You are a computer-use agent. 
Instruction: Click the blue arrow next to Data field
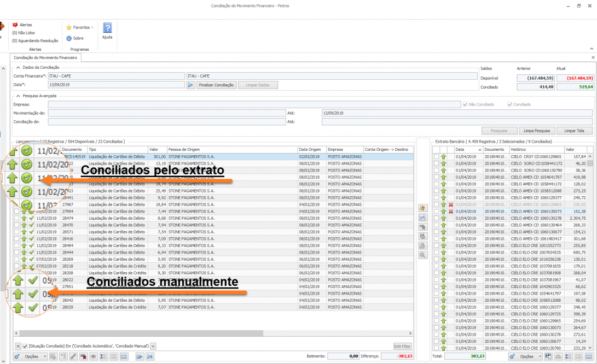pyautogui.click(x=191, y=85)
